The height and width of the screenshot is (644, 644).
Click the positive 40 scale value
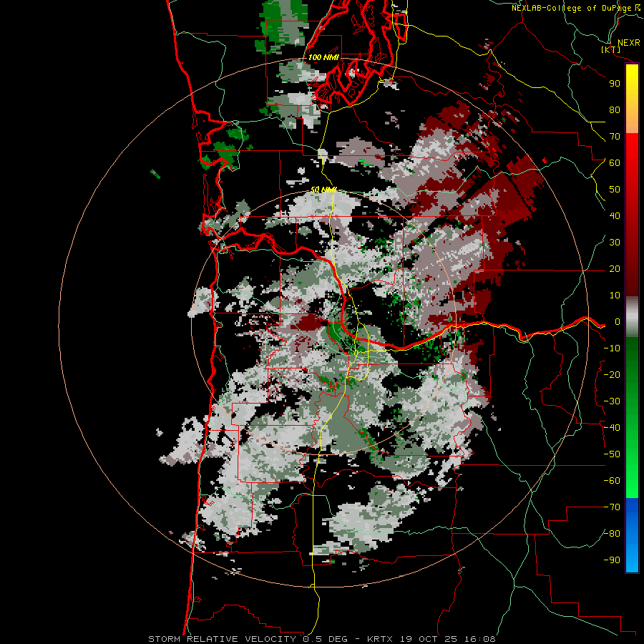tap(615, 216)
